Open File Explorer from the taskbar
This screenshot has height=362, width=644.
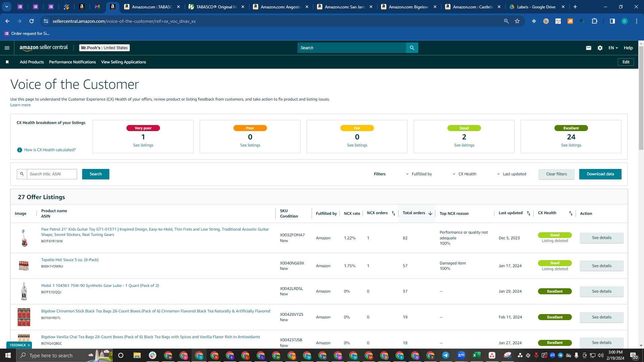coord(137,355)
